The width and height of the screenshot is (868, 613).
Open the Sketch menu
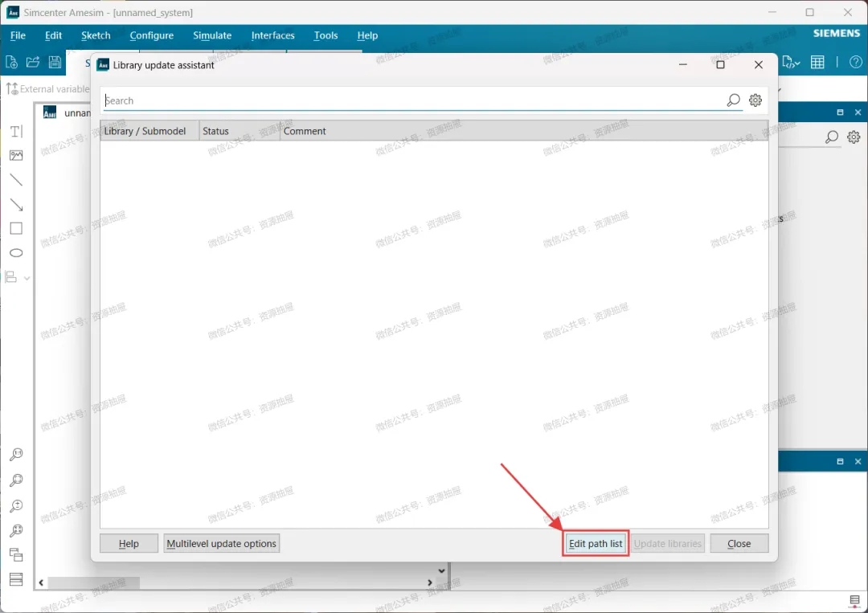click(x=96, y=35)
